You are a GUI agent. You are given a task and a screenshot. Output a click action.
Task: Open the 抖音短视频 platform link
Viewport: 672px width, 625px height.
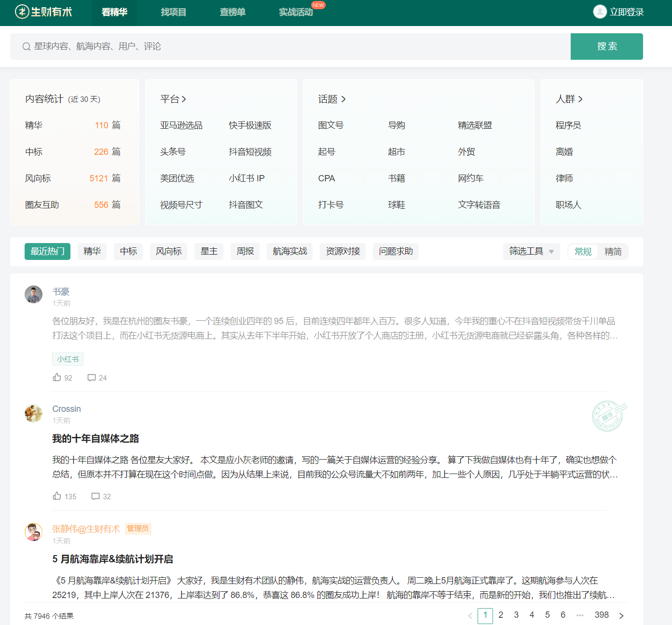250,152
